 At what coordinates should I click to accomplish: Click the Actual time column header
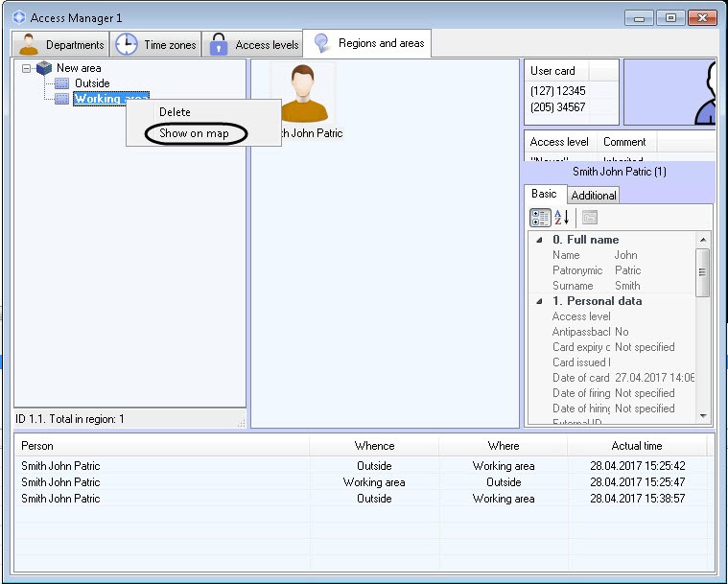click(x=637, y=446)
